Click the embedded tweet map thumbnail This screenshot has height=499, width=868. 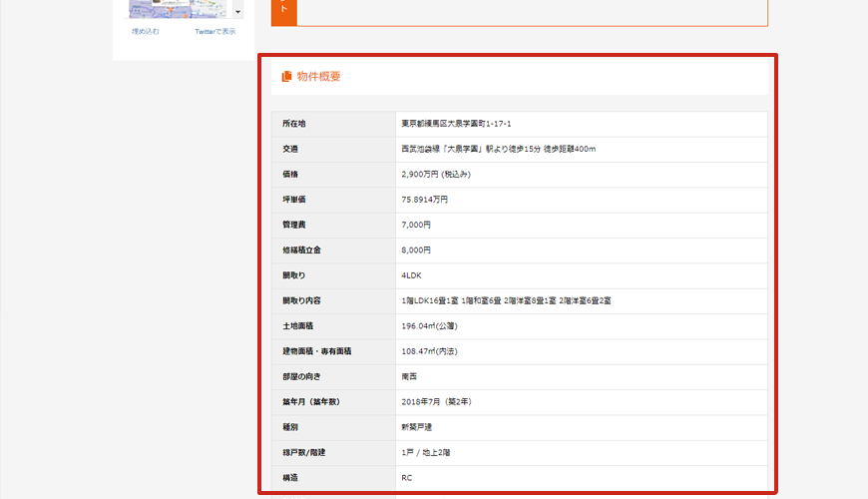(x=178, y=8)
